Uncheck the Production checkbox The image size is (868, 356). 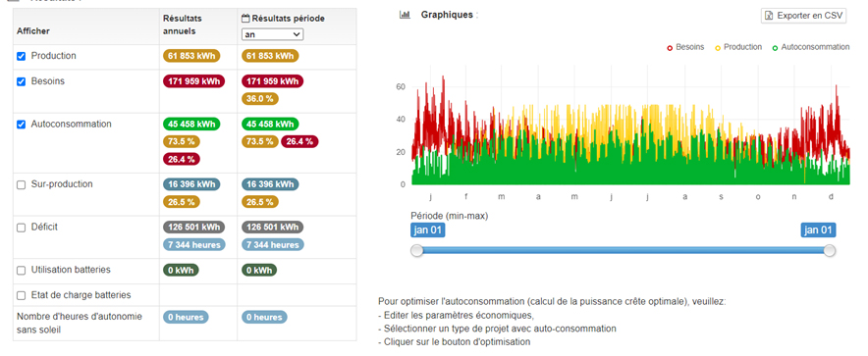point(22,56)
